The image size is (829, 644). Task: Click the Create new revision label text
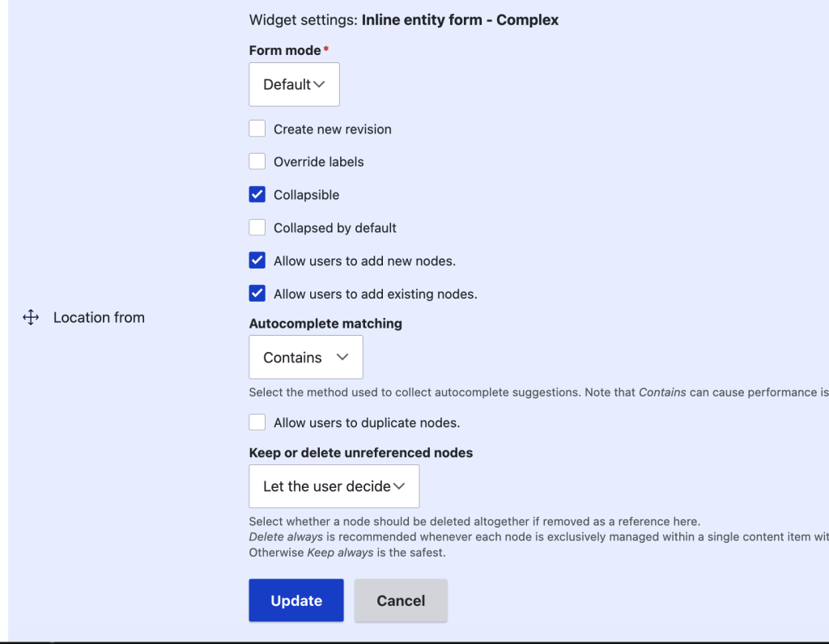333,129
